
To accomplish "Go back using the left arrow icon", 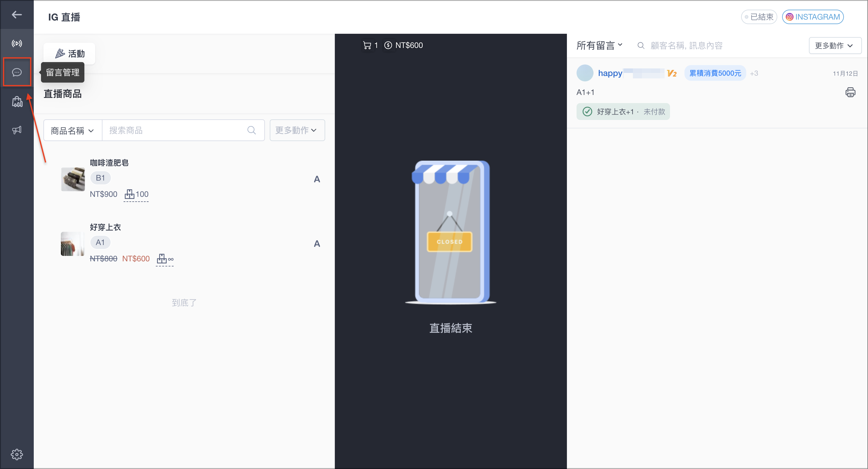I will 17,14.
